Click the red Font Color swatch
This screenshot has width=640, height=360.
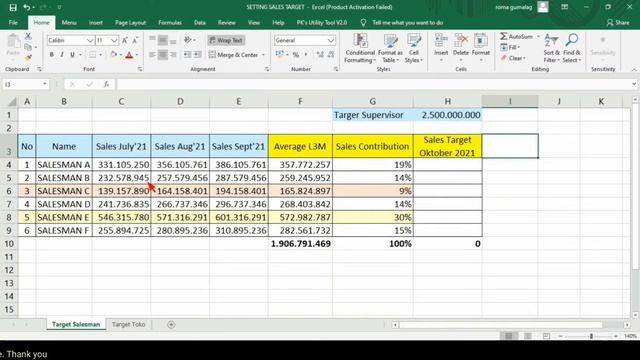click(x=129, y=55)
